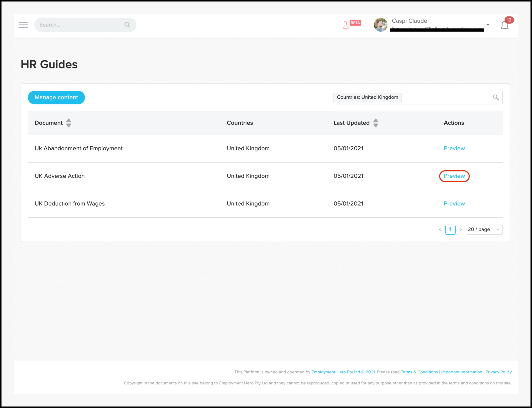The width and height of the screenshot is (532, 408).
Task: Open the BETA lab flask icon
Action: (x=346, y=25)
